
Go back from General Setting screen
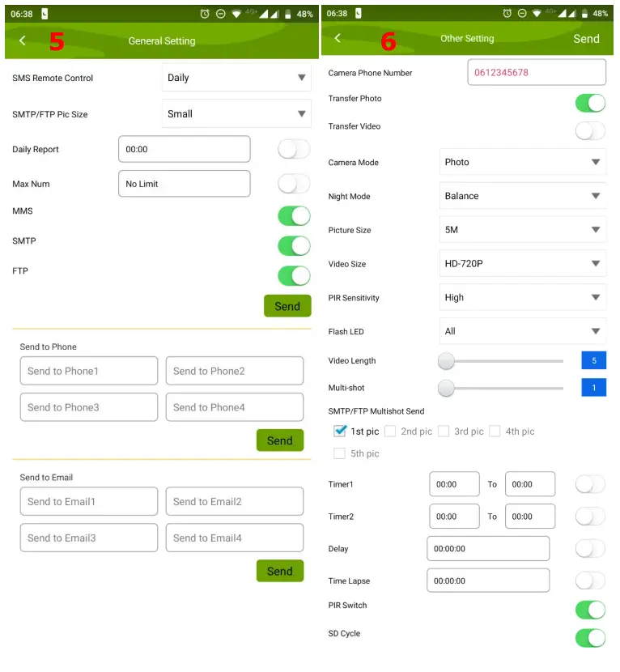pos(23,40)
